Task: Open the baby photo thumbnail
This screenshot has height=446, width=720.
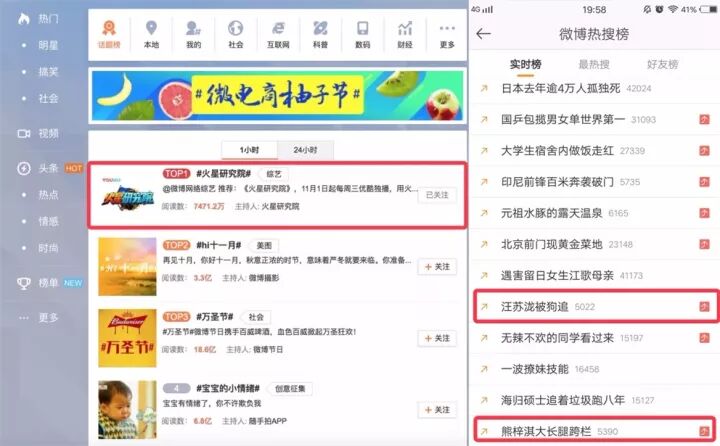Action: pos(127,410)
